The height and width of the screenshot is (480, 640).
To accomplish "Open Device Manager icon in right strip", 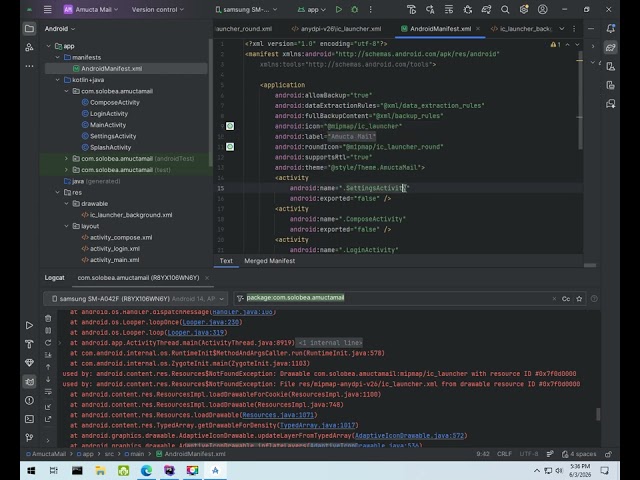I will click(x=611, y=66).
